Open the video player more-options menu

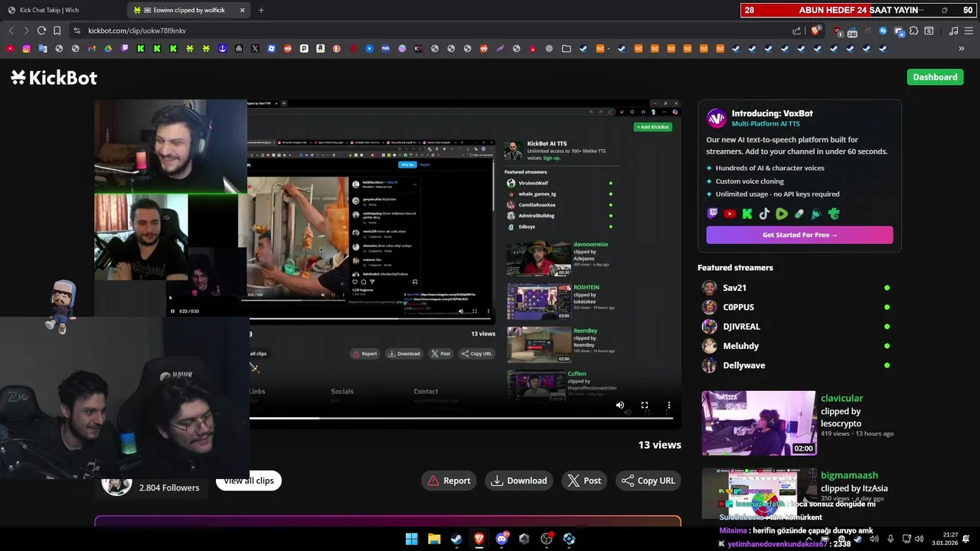668,406
